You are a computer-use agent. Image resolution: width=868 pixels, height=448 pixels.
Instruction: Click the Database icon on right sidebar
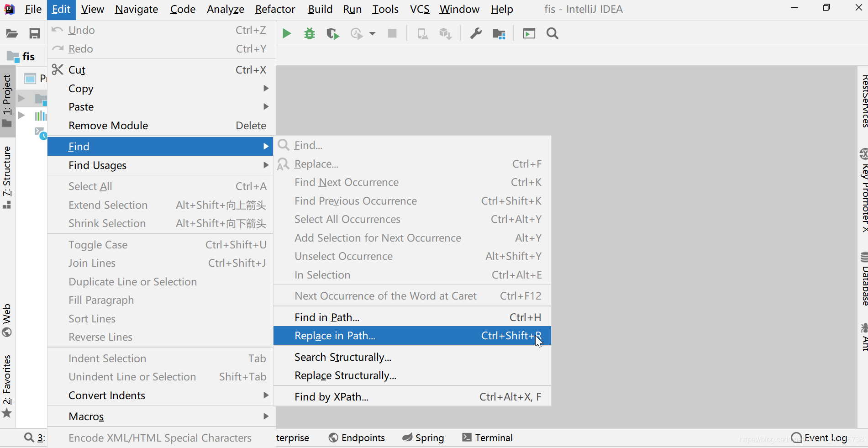tap(864, 257)
